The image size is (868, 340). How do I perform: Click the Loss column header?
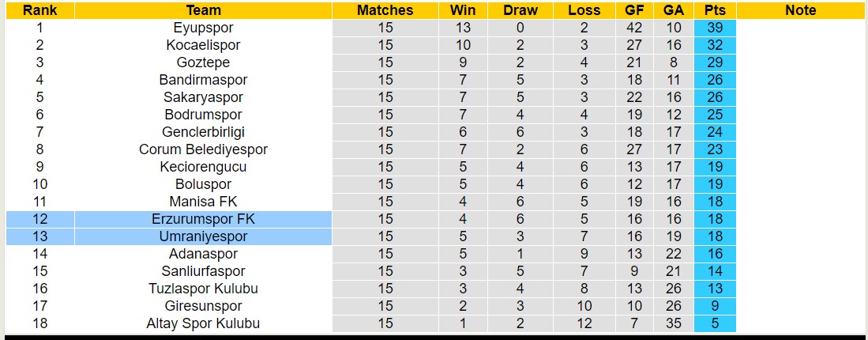584,10
